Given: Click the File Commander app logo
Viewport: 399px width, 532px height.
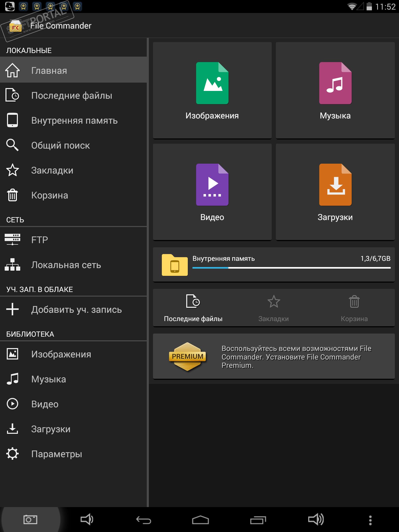Looking at the screenshot, I should 15,26.
